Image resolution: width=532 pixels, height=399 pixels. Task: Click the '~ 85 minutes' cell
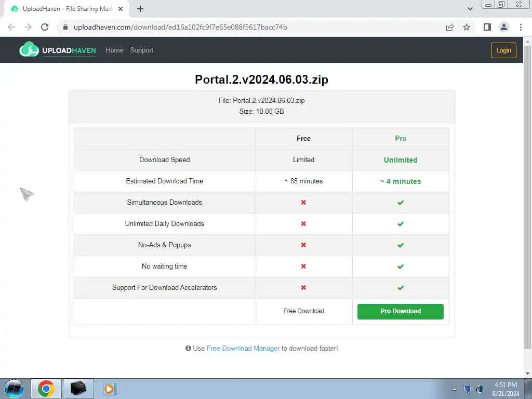303,181
